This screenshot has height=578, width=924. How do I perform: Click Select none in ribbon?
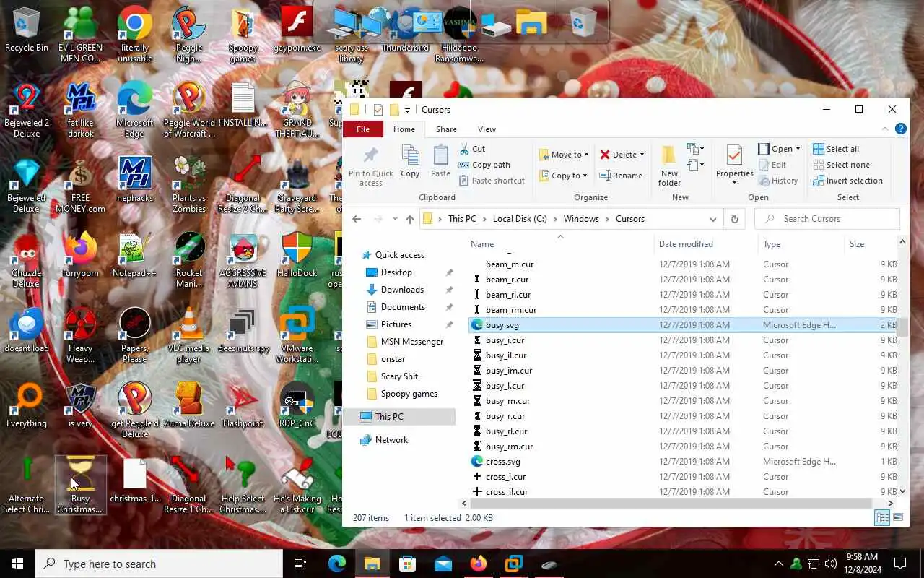tap(841, 165)
